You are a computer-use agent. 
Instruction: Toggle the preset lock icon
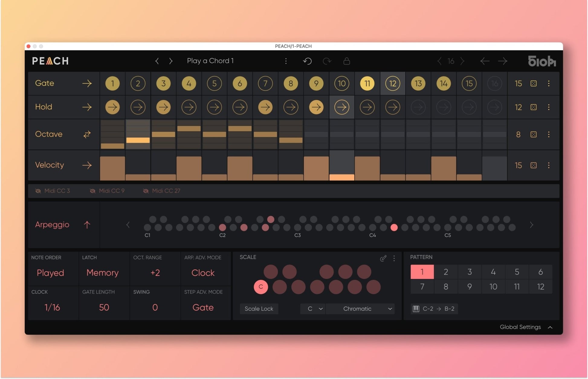(x=347, y=61)
